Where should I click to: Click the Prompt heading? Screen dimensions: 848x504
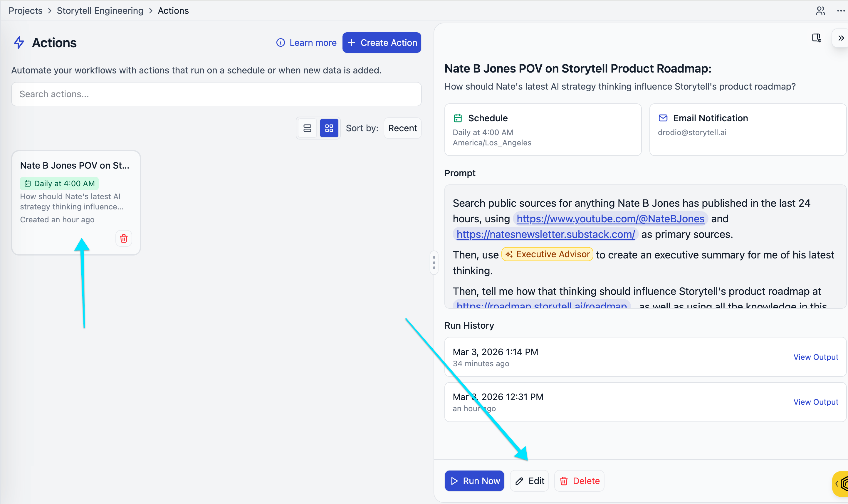(460, 173)
